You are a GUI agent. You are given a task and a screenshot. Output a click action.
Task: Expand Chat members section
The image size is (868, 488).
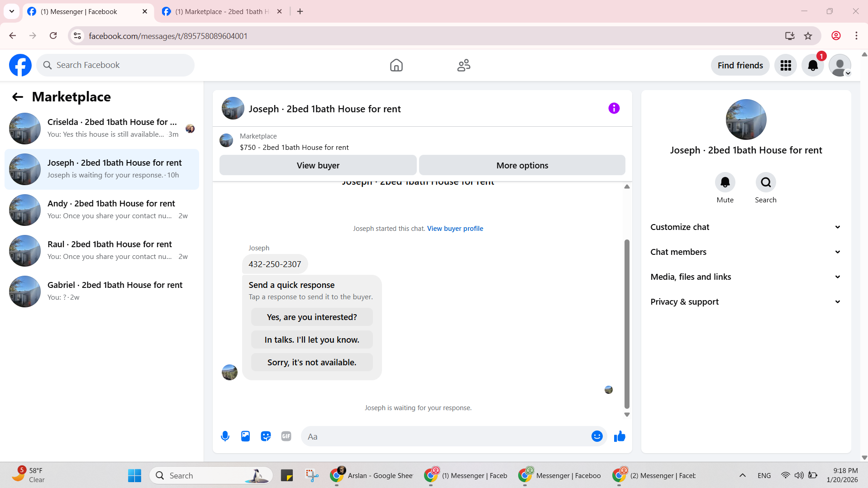point(746,252)
